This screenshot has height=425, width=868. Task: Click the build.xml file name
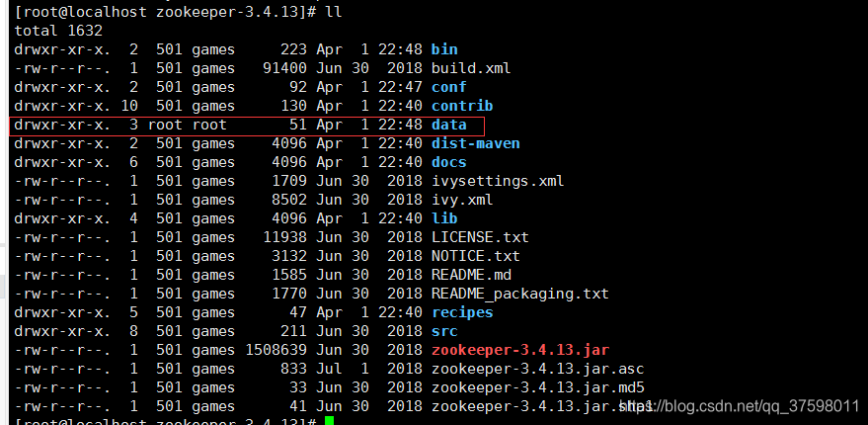click(x=471, y=68)
